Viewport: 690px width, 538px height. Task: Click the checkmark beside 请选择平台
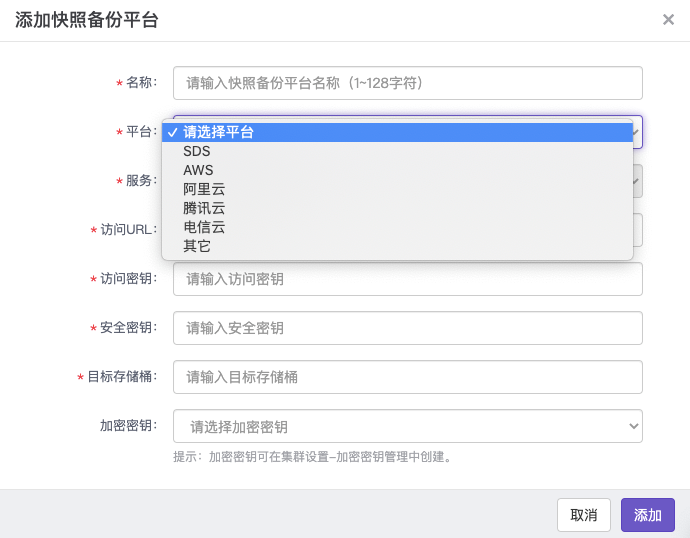(172, 132)
